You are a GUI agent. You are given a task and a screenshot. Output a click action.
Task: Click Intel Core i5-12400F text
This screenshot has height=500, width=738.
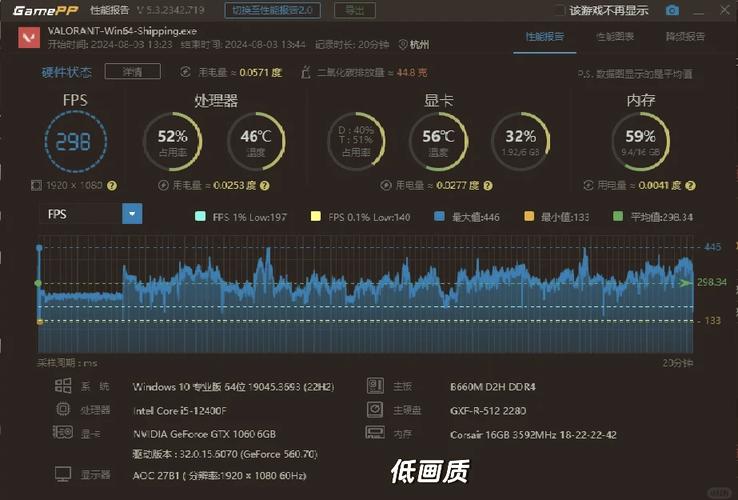click(x=180, y=411)
